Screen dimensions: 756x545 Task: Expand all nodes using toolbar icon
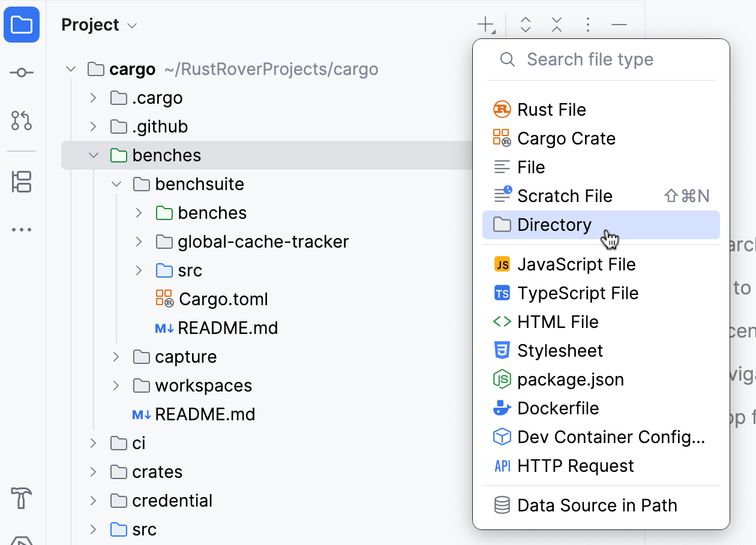click(525, 24)
